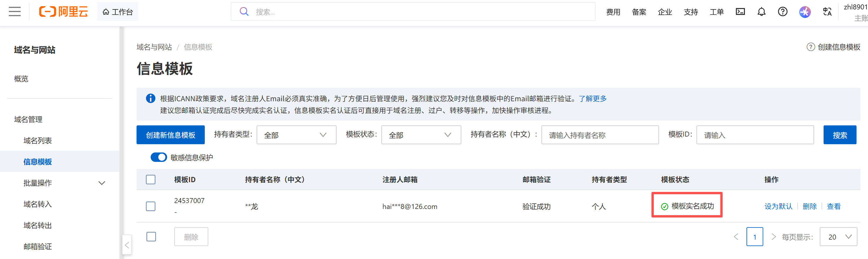
Task: Open the 费用 menu
Action: click(x=613, y=12)
